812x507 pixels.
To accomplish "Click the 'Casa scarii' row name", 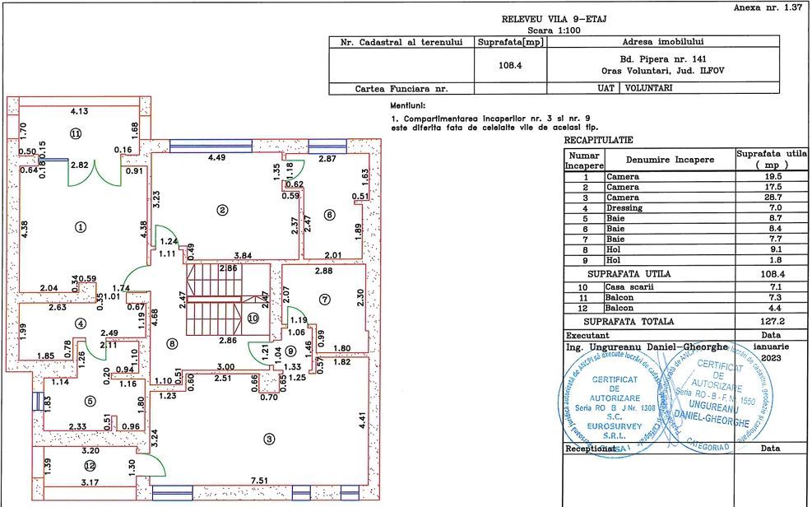I will [629, 287].
